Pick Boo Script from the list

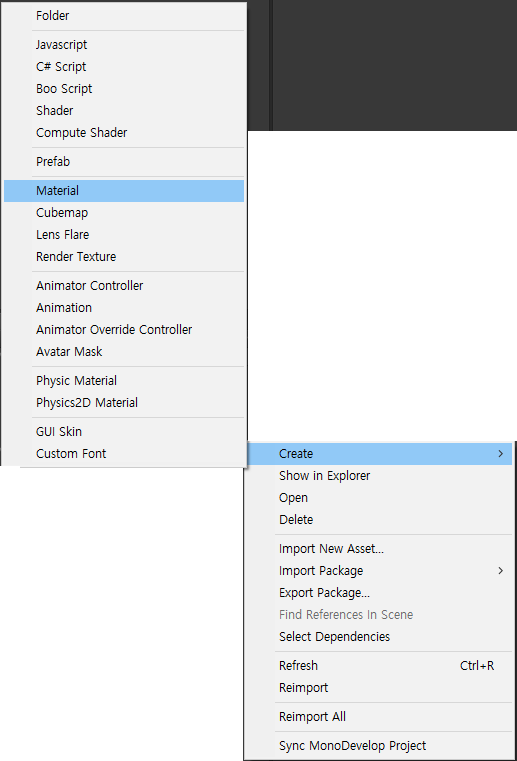point(124,88)
